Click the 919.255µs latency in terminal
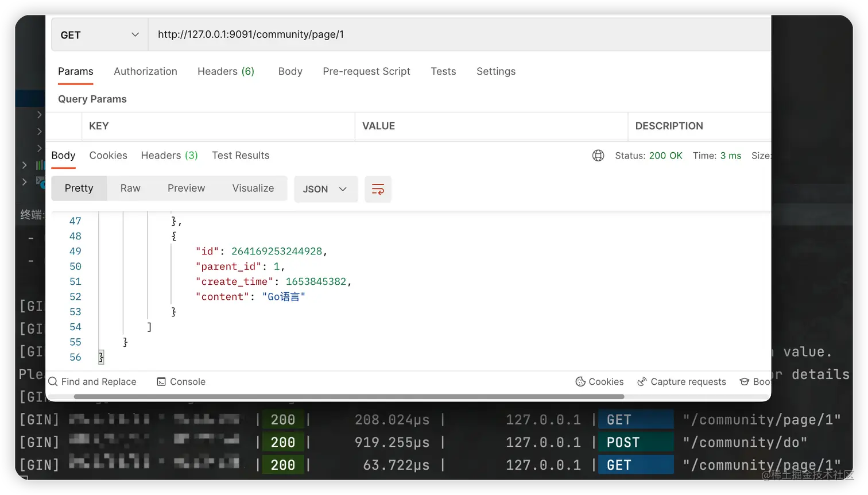Viewport: 868px width, 495px height. click(x=392, y=442)
